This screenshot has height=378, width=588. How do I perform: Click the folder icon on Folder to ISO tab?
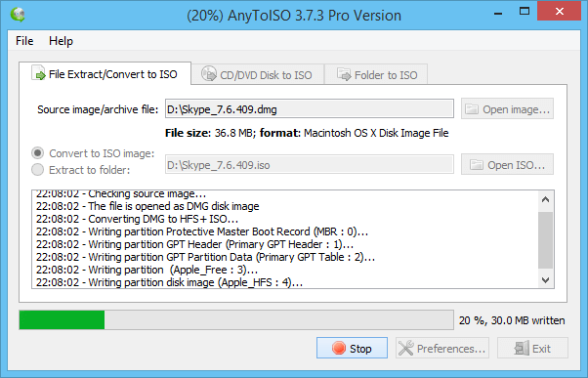(344, 74)
